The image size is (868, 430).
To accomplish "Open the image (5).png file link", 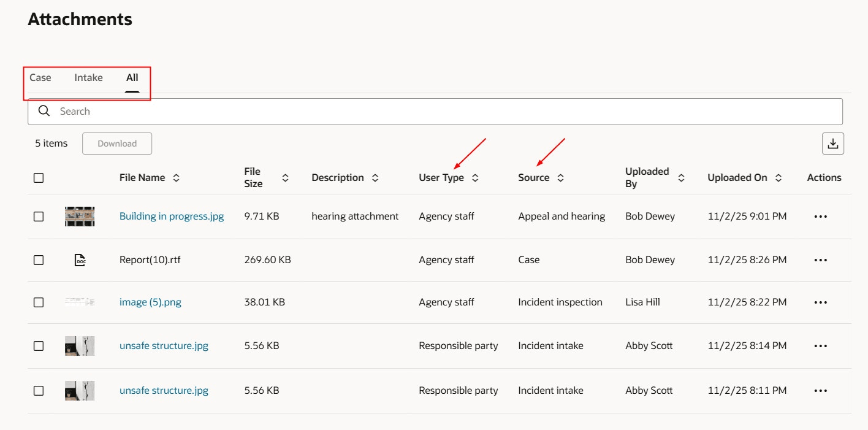I will pos(150,302).
